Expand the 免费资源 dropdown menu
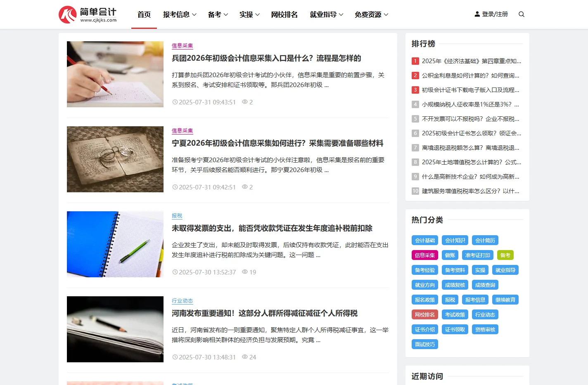Screen dimensions: 588x385 click(371, 14)
